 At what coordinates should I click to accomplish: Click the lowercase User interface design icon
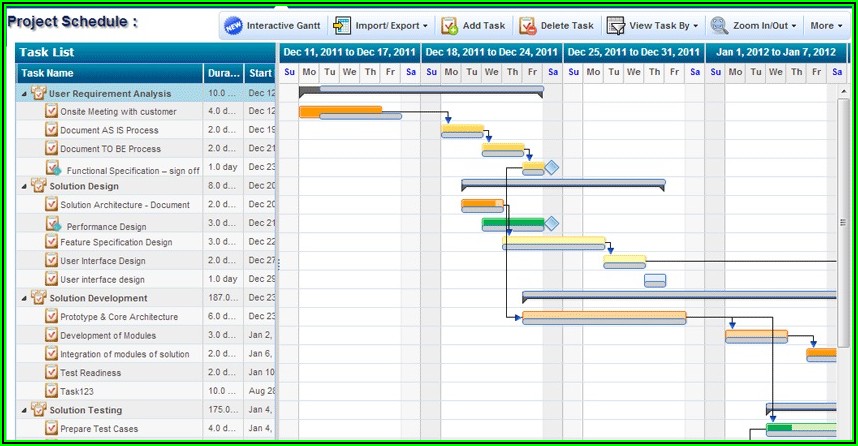tap(51, 278)
